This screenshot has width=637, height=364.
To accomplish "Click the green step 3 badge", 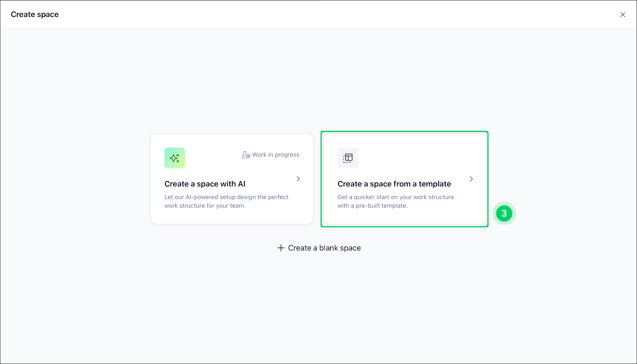I will point(504,213).
